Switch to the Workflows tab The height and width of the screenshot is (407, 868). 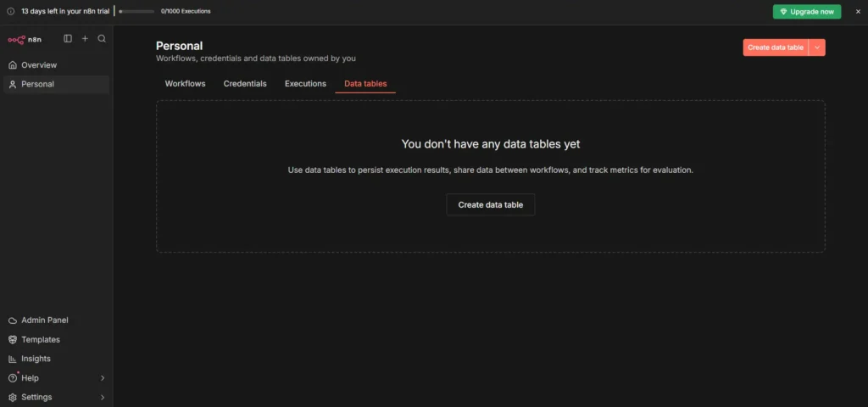(x=185, y=84)
